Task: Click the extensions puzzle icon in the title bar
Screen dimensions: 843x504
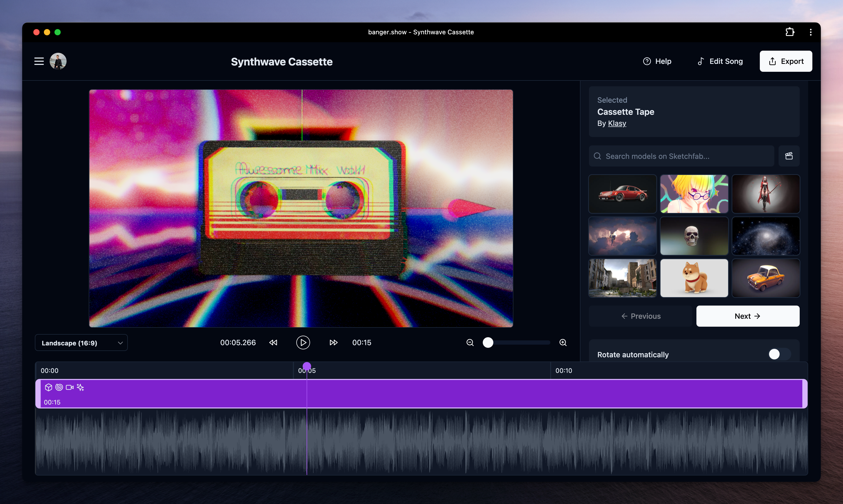Action: pyautogui.click(x=790, y=32)
